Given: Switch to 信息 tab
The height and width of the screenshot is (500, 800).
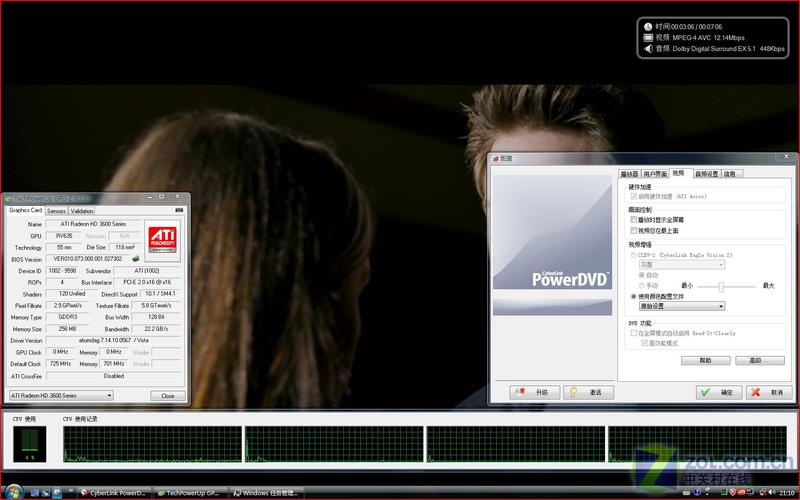Looking at the screenshot, I should click(x=732, y=174).
